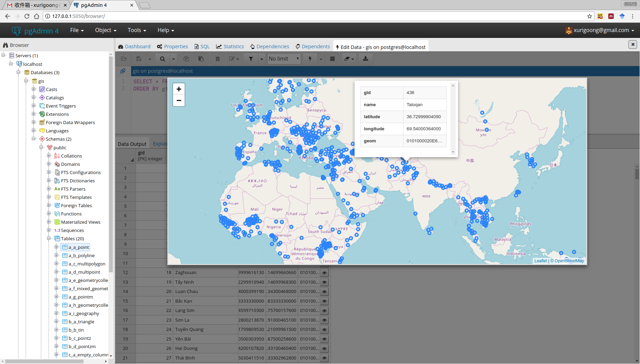Click the Delete trash icon
640x364 pixels.
[x=218, y=59]
